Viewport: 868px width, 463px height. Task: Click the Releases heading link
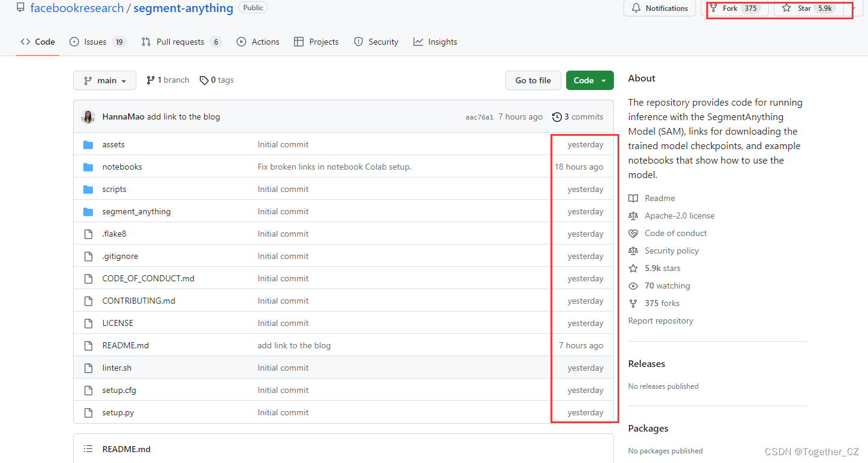(646, 364)
